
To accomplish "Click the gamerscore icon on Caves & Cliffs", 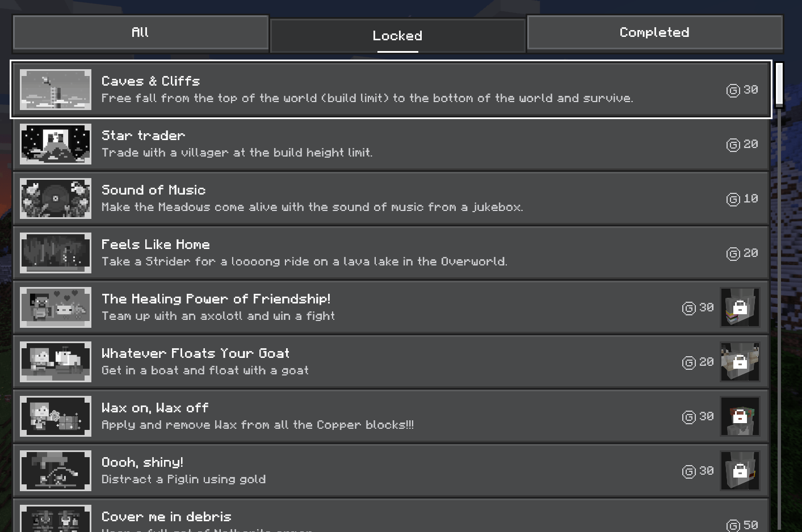I will (x=733, y=90).
